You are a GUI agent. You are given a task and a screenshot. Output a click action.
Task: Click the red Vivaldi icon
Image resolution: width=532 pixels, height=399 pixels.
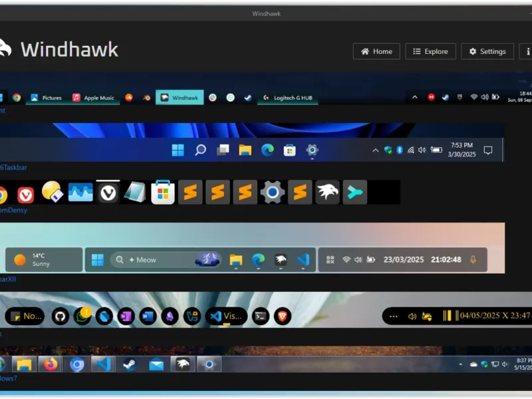coord(25,195)
